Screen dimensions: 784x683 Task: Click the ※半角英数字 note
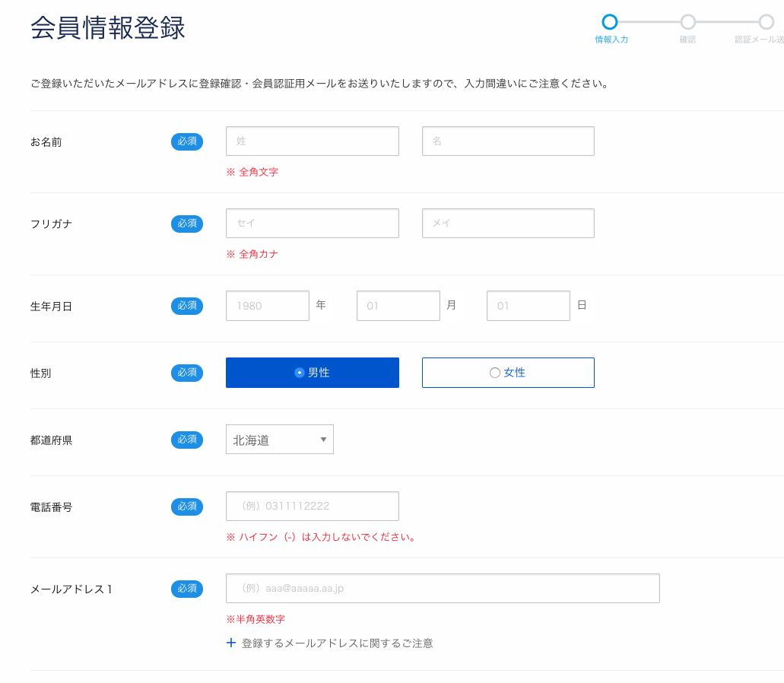click(x=256, y=619)
